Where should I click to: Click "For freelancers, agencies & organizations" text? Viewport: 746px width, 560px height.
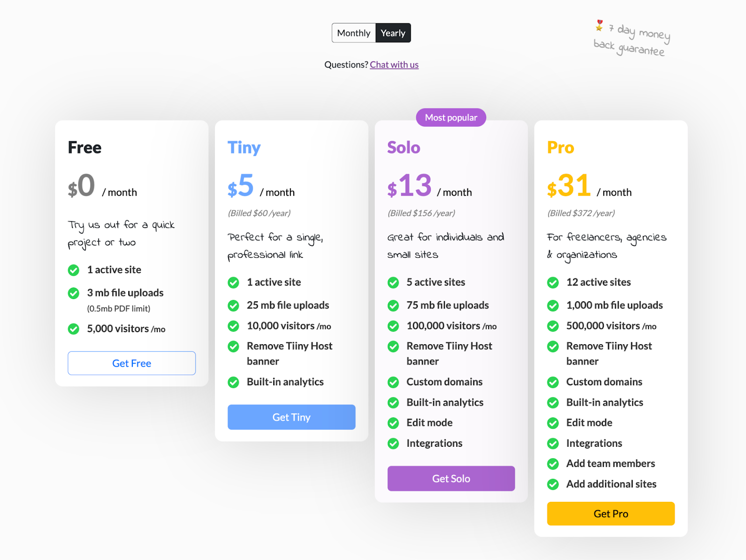click(x=607, y=246)
